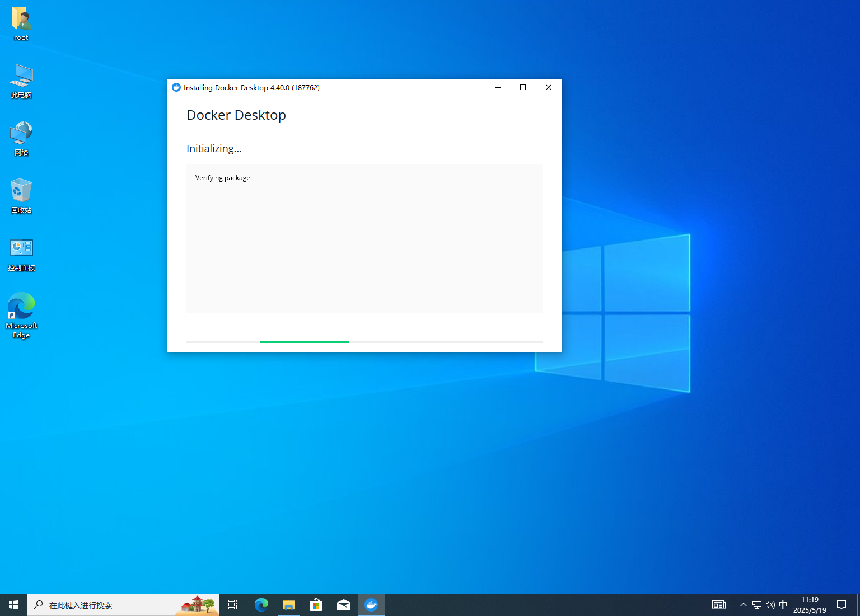
Task: Select the 此电脑 desktop icon
Action: click(x=21, y=81)
